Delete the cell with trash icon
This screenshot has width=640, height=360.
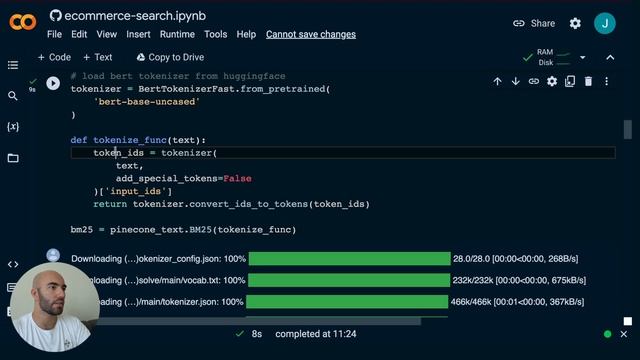(588, 82)
